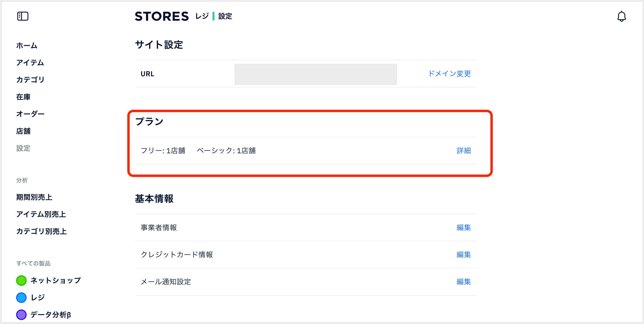This screenshot has height=324, width=644.
Task: Click the STORES logo
Action: coord(162,16)
